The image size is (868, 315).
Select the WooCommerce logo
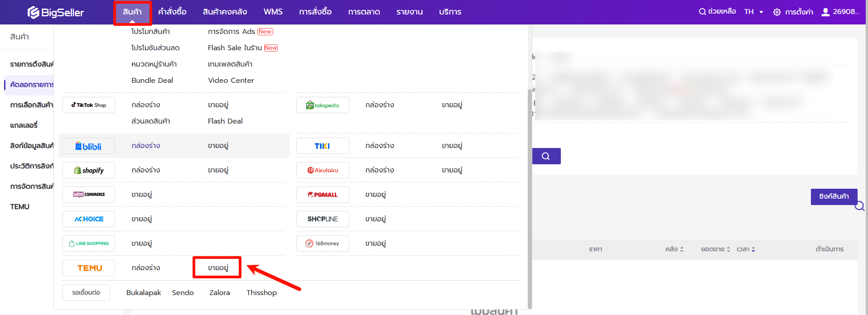click(x=88, y=195)
